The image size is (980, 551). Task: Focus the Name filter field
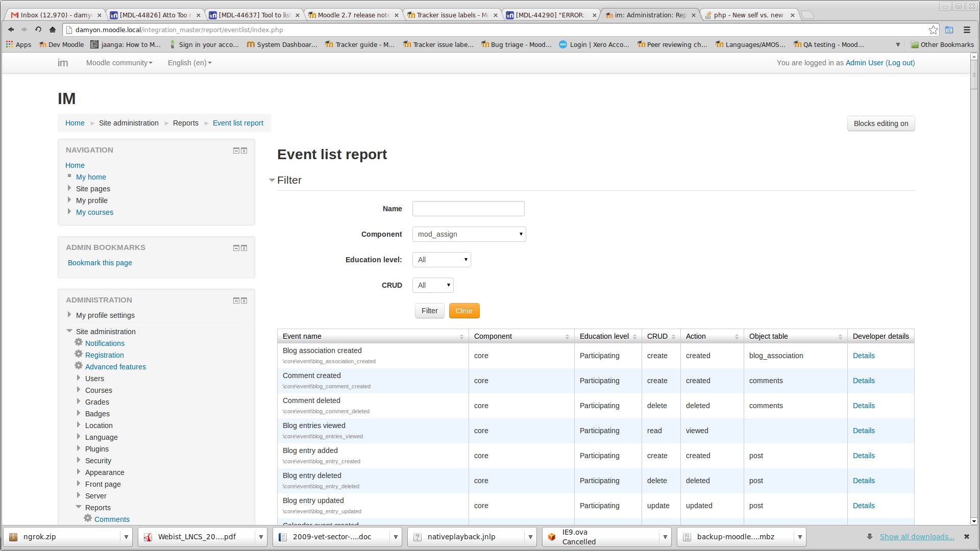[468, 209]
